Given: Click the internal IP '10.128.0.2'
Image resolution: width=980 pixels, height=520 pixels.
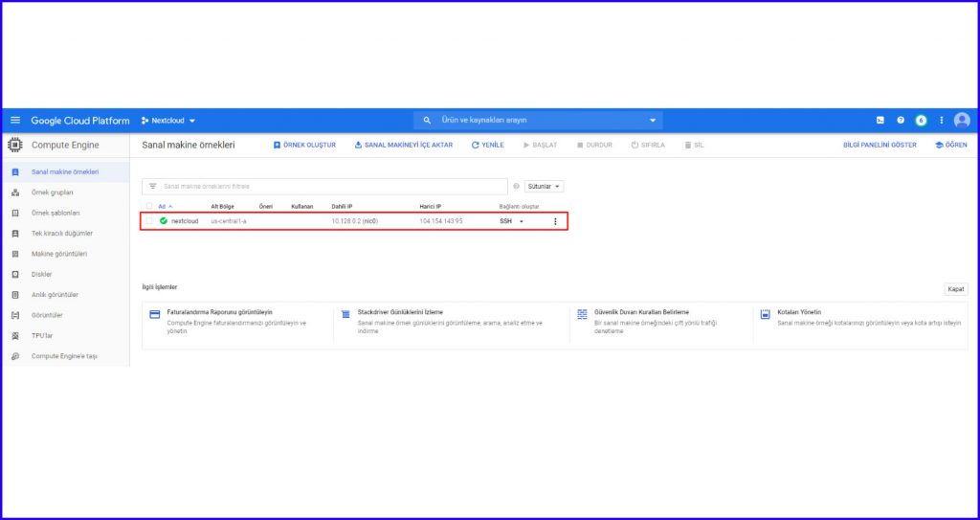Looking at the screenshot, I should (345, 221).
